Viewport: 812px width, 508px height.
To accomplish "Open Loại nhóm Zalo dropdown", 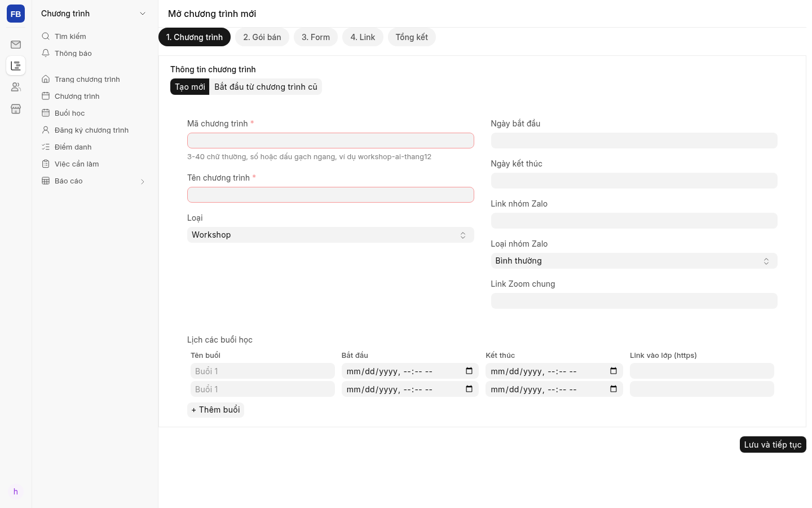I will click(634, 261).
